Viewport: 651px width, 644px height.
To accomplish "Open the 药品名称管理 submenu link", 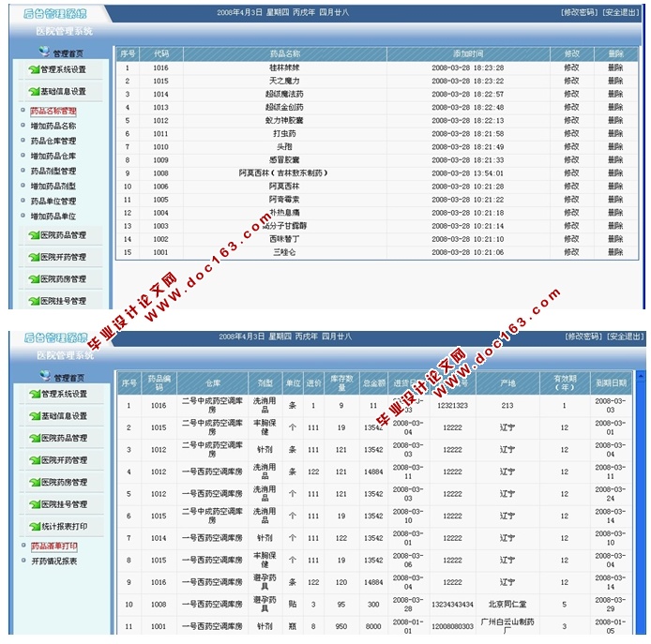I will [53, 112].
